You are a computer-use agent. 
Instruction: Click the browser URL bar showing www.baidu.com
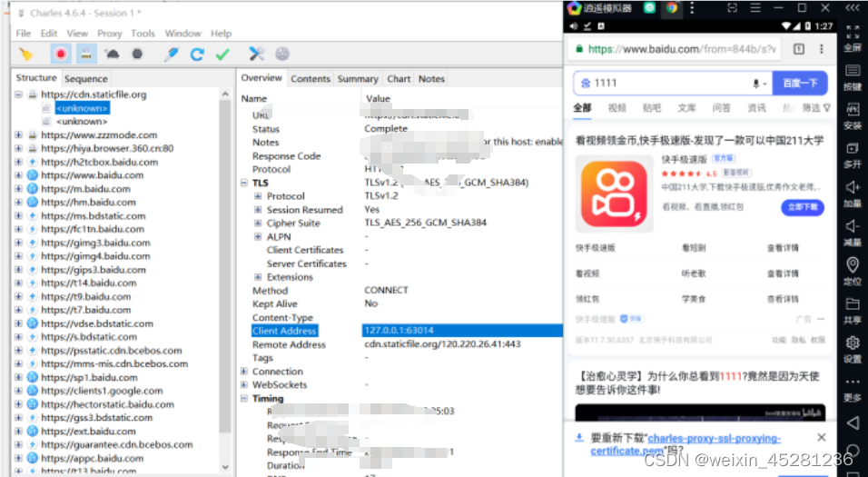[x=676, y=49]
